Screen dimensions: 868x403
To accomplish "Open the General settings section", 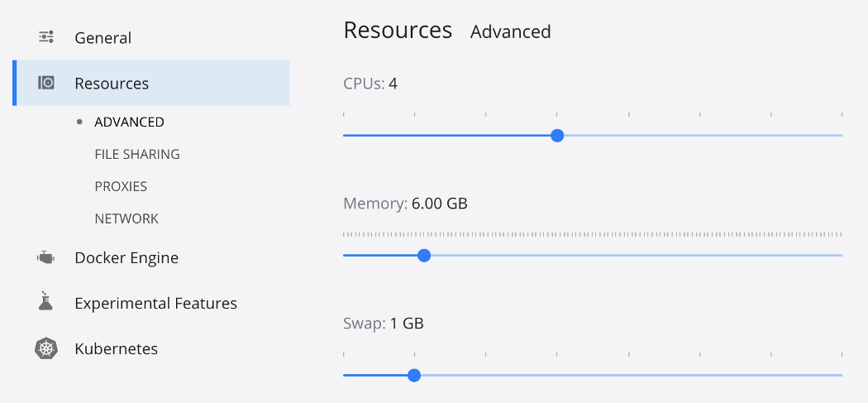I will (x=103, y=38).
